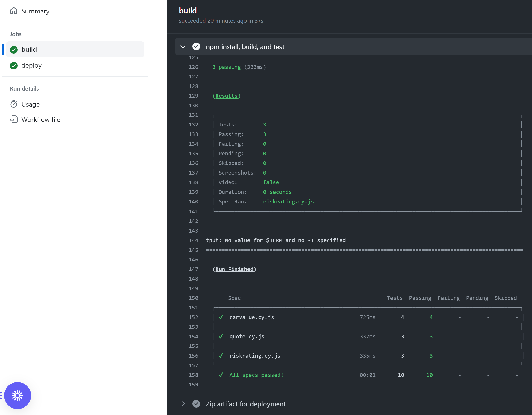Click log line number 126

[x=193, y=67]
